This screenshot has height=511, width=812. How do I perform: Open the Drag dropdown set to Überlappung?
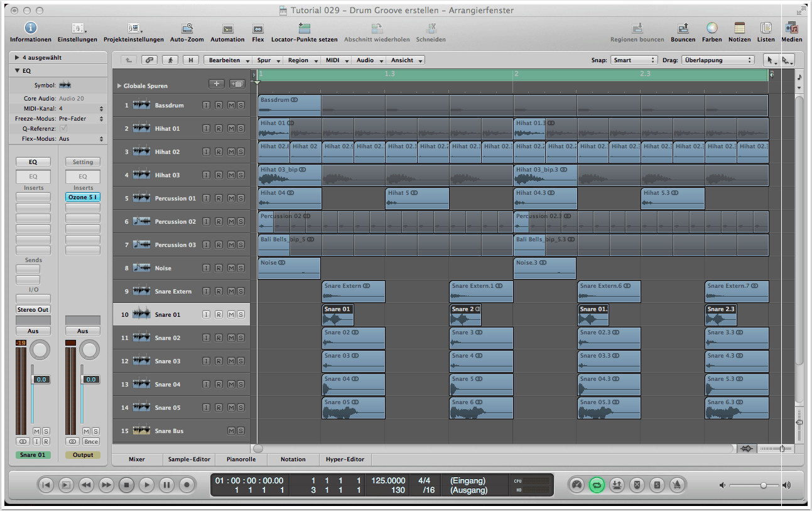click(x=717, y=60)
